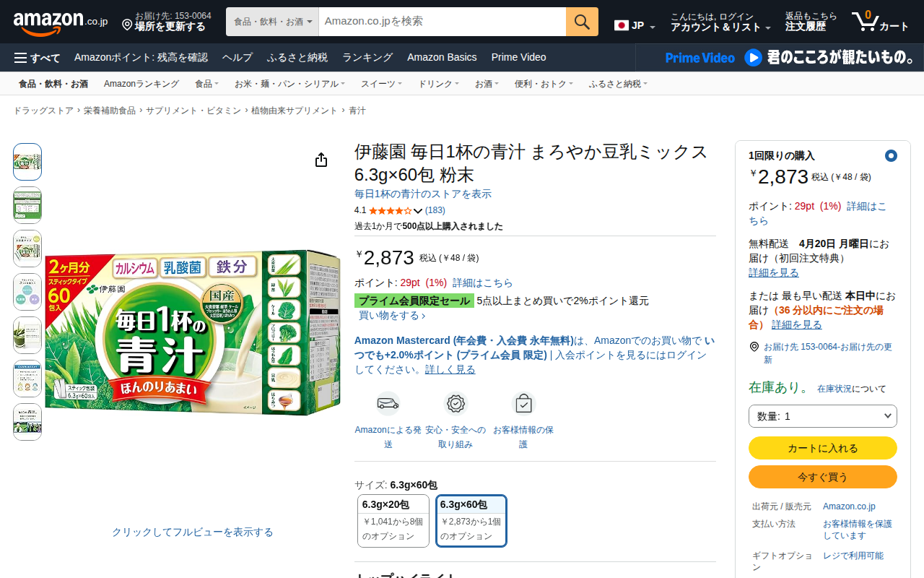
Task: Click the カートに入れる button
Action: 823,448
